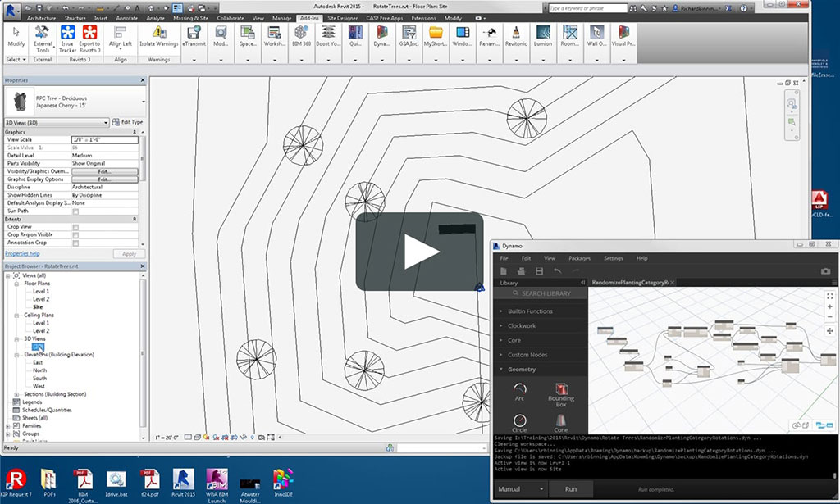Switch to the Collaborate ribbon tab
Screen dimensions: 840x504
coord(231,18)
